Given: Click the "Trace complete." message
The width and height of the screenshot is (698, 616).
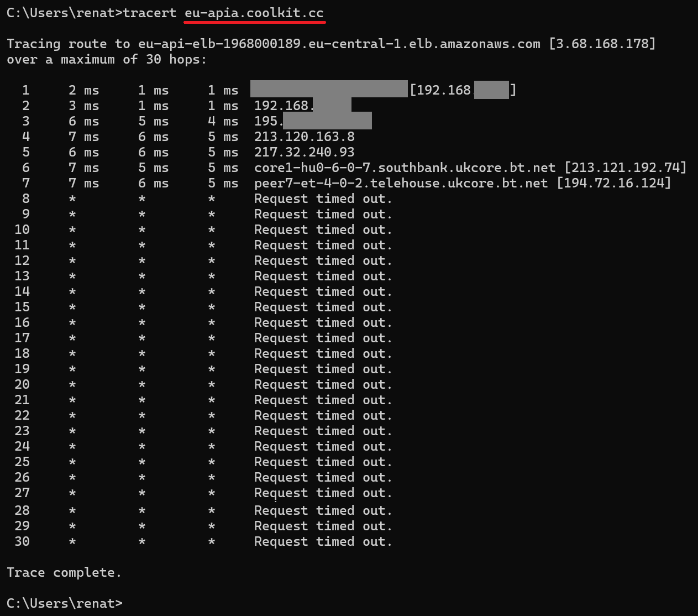Looking at the screenshot, I should [64, 572].
